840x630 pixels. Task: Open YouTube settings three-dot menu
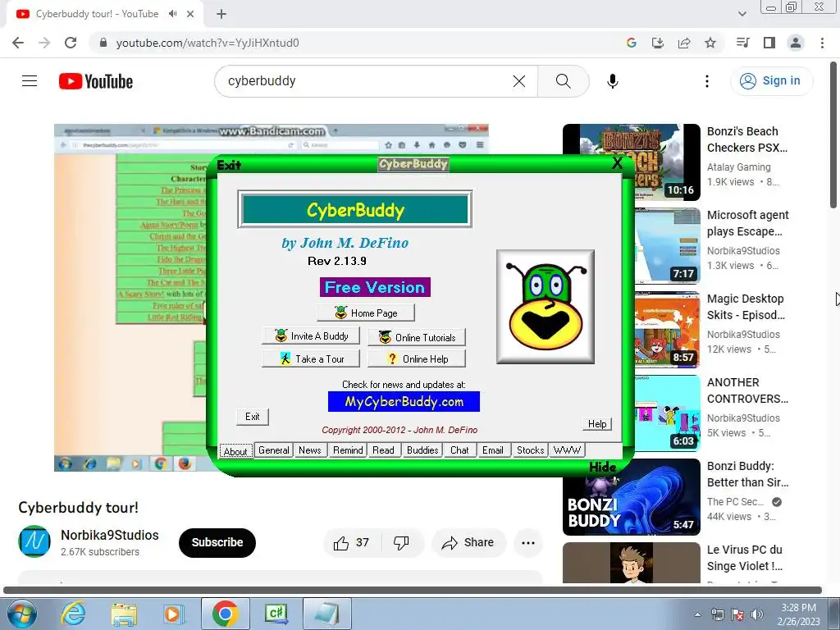706,81
